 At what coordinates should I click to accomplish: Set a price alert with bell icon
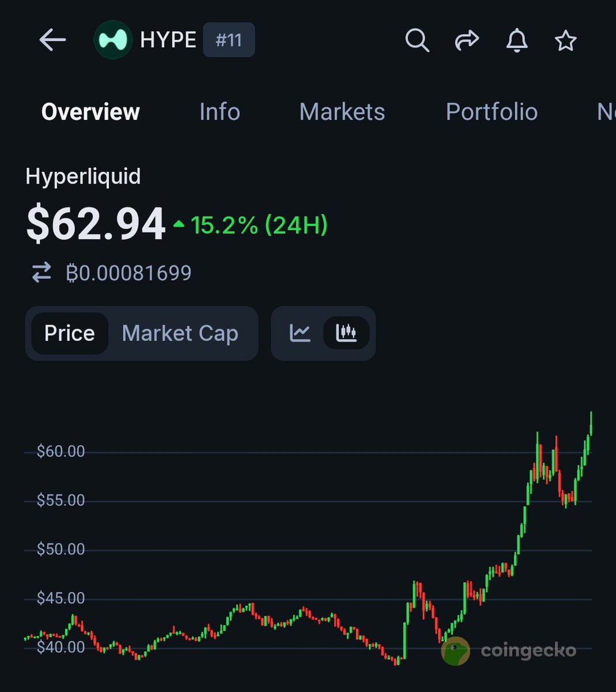[517, 40]
